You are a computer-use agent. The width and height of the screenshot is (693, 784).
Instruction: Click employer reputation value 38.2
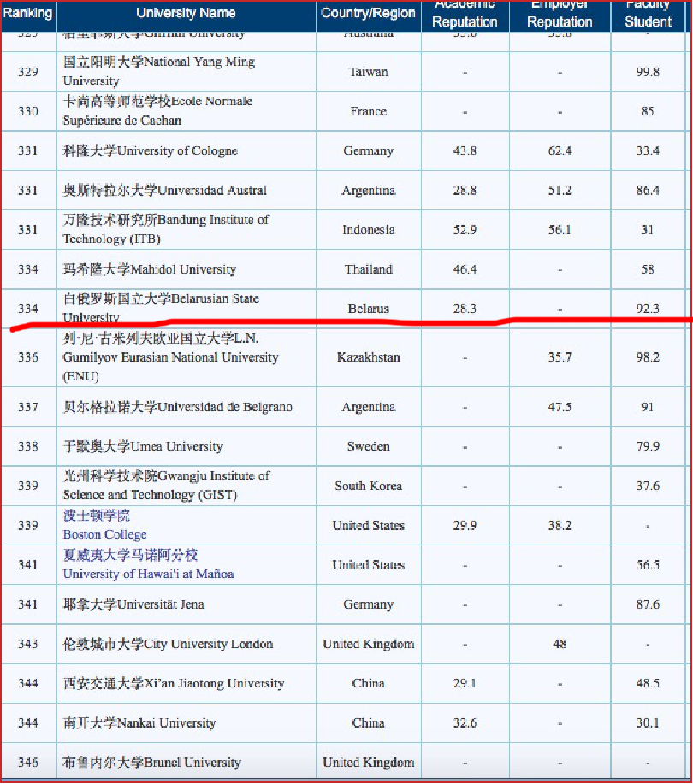pyautogui.click(x=560, y=525)
